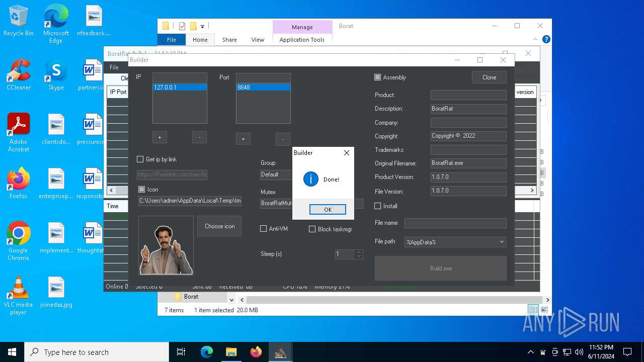Select thoughtaf Word document on desktop

coord(91,238)
